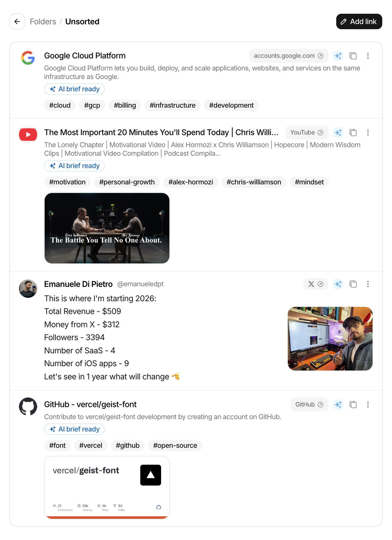Open the three-dot menu for the YouTube video
The width and height of the screenshot is (392, 540).
[368, 133]
